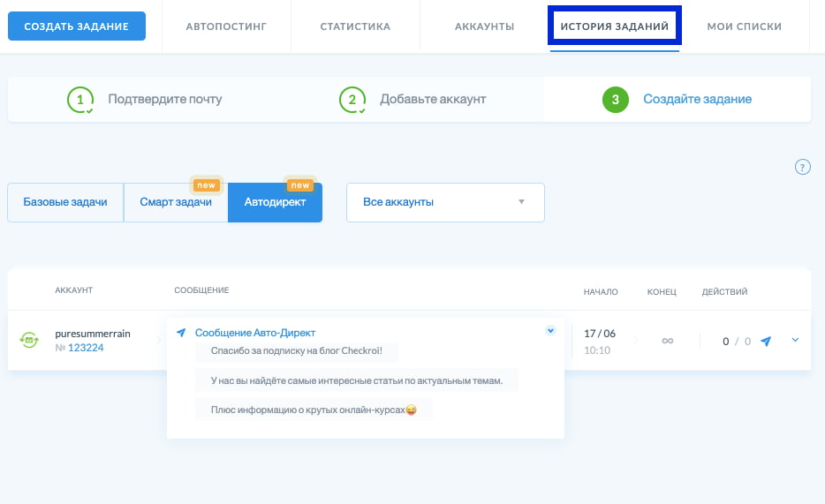The image size is (825, 504).
Task: Switch to Базовые задачи filter
Action: (x=65, y=202)
